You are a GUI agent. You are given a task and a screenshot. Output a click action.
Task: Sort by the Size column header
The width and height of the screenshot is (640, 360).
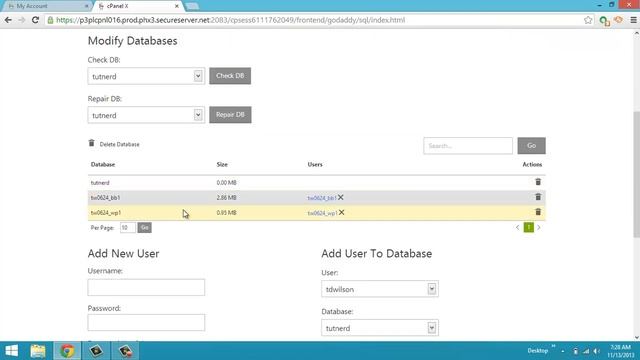click(222, 164)
